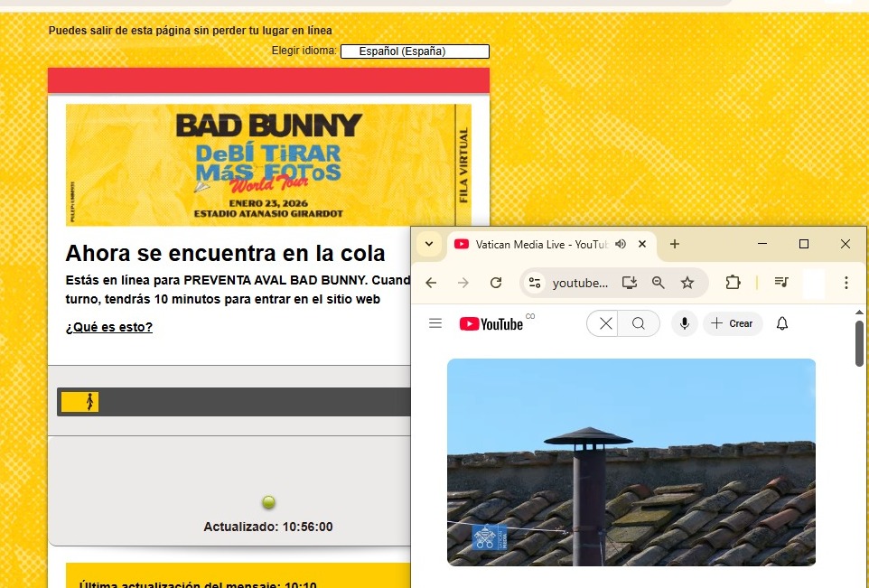The width and height of the screenshot is (869, 588).
Task: Search by voice with the microphone
Action: point(685,323)
